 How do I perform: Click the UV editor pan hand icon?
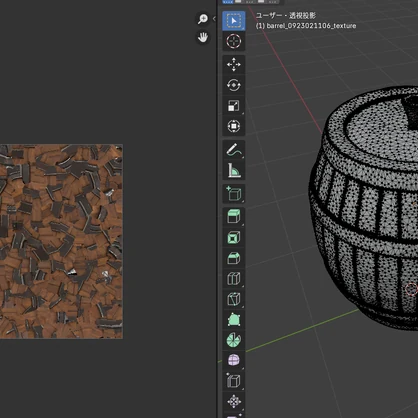[203, 37]
